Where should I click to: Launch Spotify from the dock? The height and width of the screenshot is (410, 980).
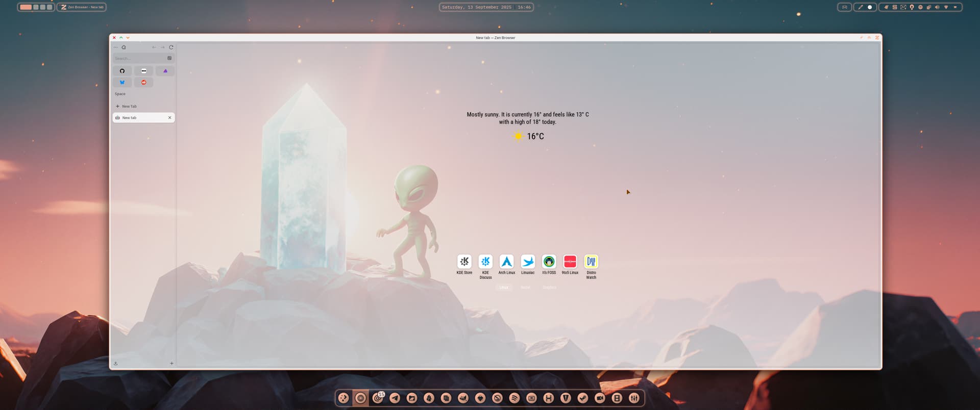pyautogui.click(x=514, y=398)
